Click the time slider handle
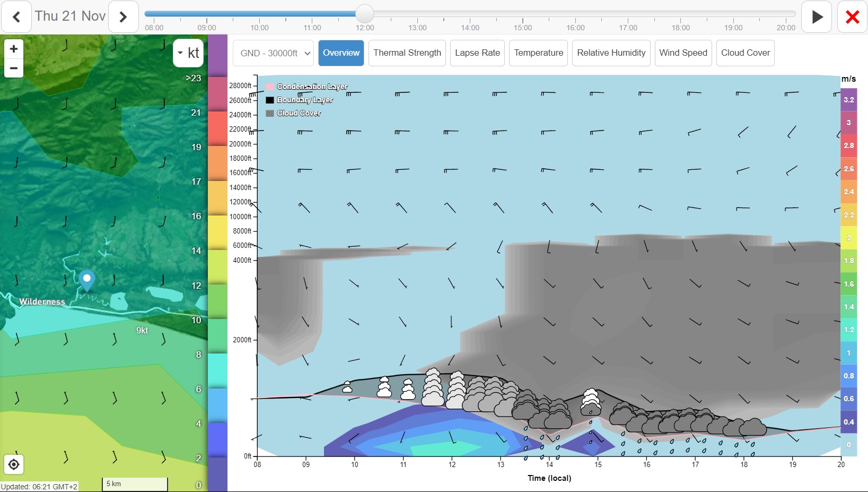 click(364, 14)
